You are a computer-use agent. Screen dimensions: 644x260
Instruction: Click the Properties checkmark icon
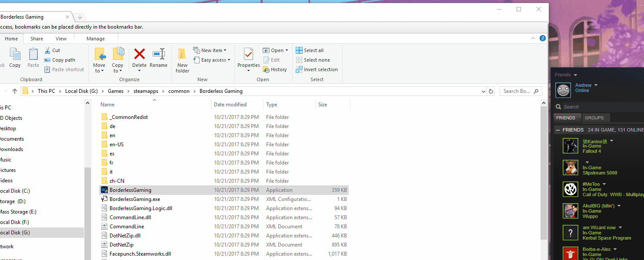(249, 54)
